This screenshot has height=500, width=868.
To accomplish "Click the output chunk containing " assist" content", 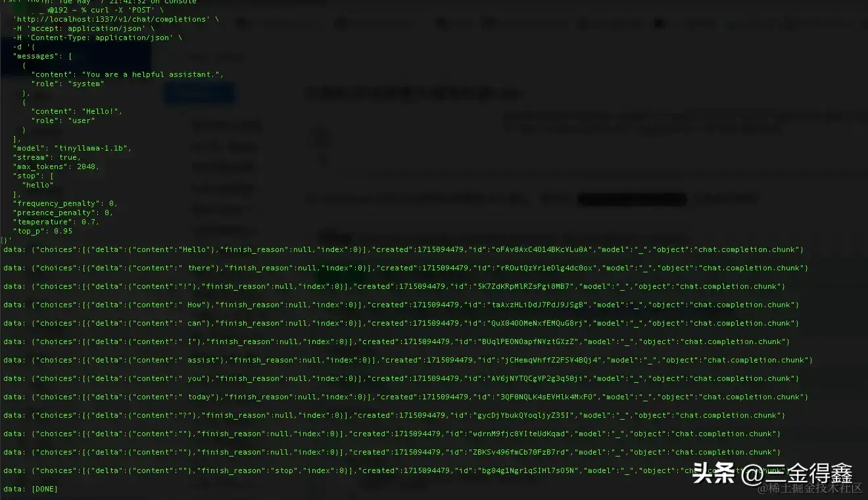I will click(x=408, y=361).
